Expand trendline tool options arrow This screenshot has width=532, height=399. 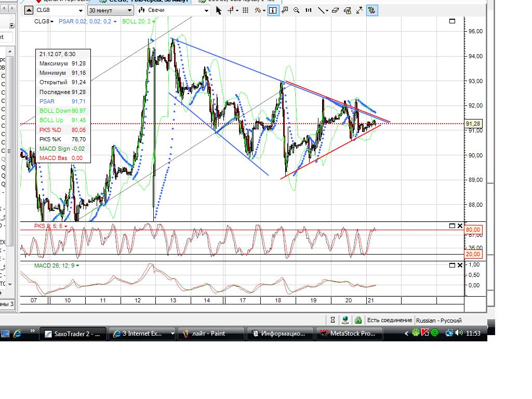pyautogui.click(x=327, y=11)
